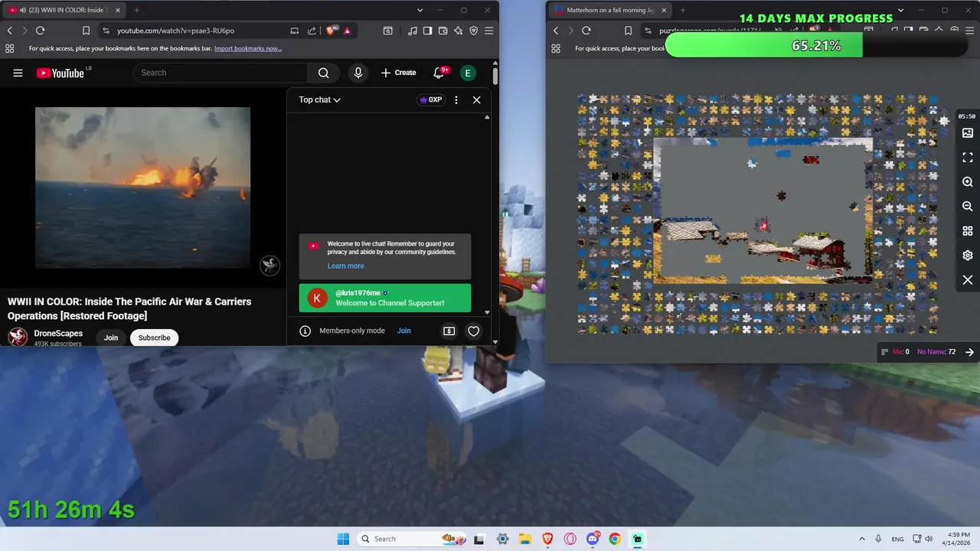The height and width of the screenshot is (551, 980).
Task: Toggle puzzle fullscreen mode
Action: point(968,158)
